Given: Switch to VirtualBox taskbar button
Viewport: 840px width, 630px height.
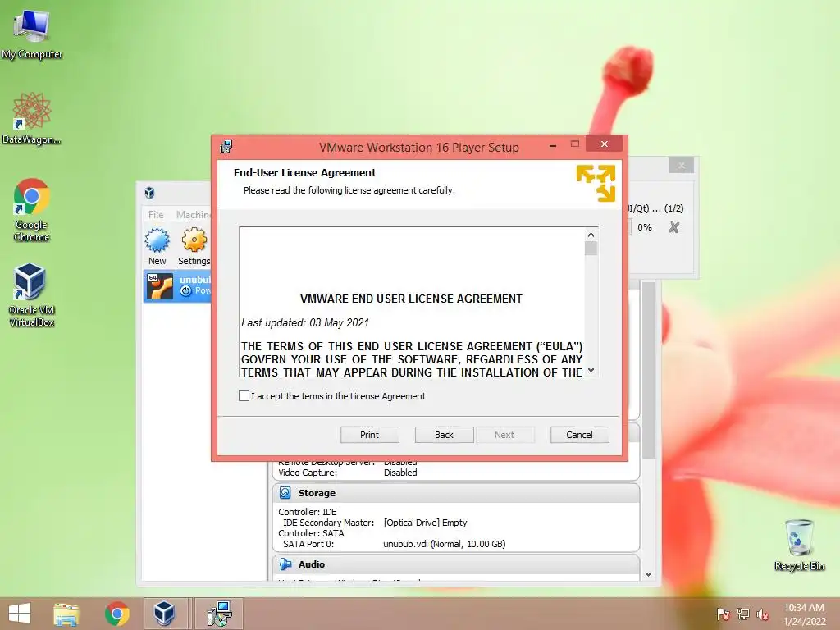Looking at the screenshot, I should (x=164, y=614).
